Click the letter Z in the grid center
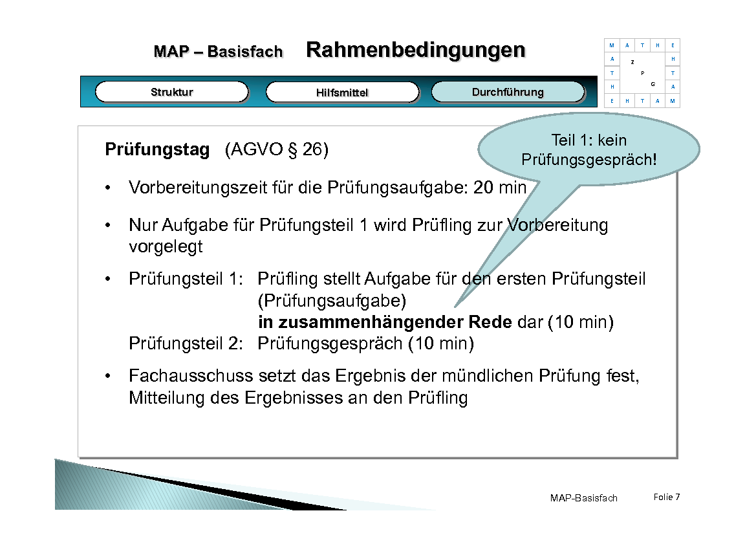This screenshot has width=756, height=535. 632,61
